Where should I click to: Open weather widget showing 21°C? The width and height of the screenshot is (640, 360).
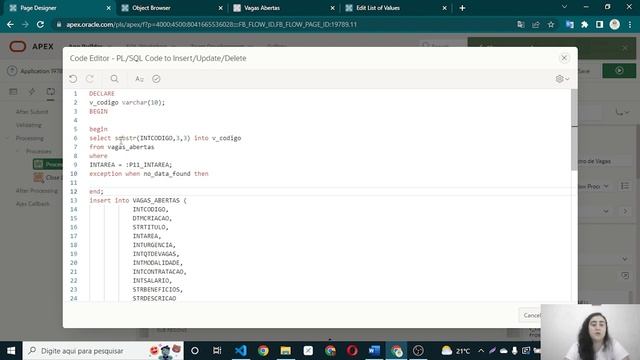(x=456, y=351)
